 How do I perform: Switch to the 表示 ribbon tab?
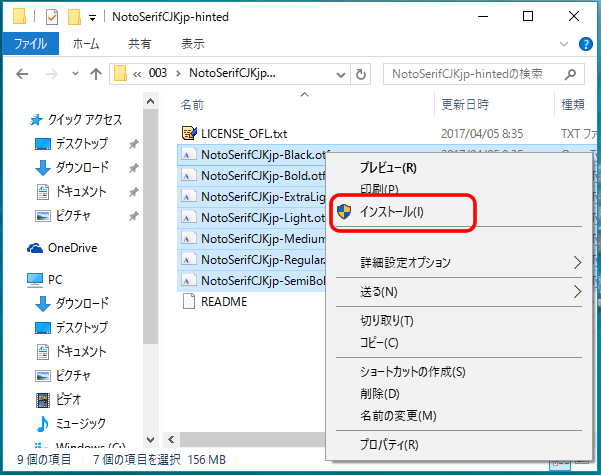[193, 44]
